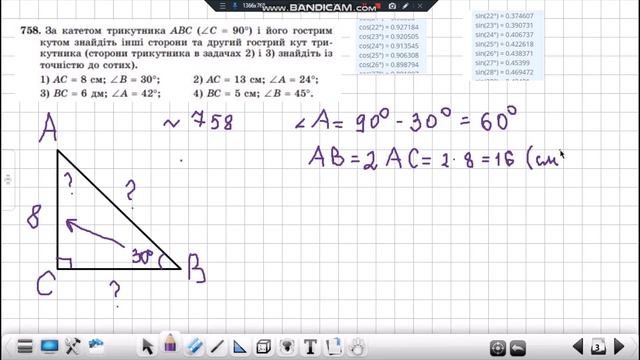Click the text 'cos(26°) = 0.898794'
This screenshot has height=360, width=640.
(x=389, y=65)
